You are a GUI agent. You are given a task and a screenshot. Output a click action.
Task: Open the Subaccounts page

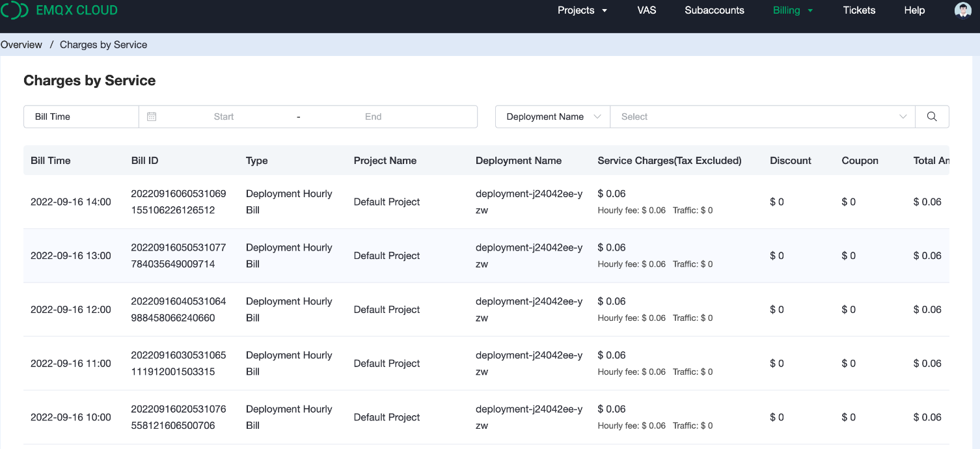714,10
